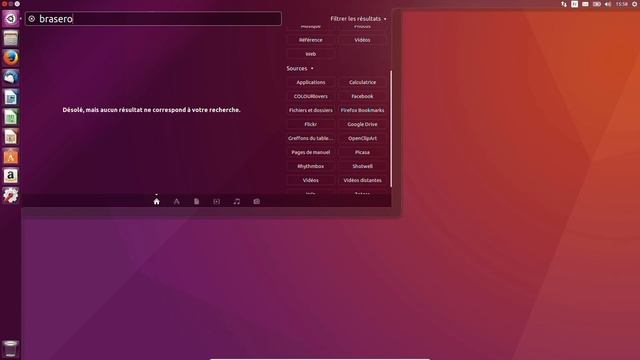Switch to the Video lens icon
This screenshot has height=360, width=640.
pyautogui.click(x=216, y=201)
